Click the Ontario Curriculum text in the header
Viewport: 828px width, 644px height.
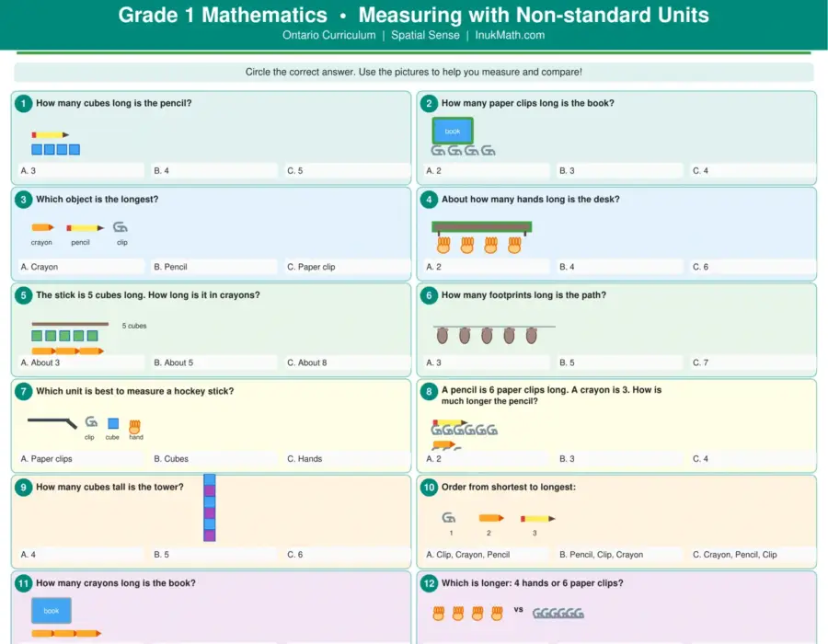[x=329, y=35]
